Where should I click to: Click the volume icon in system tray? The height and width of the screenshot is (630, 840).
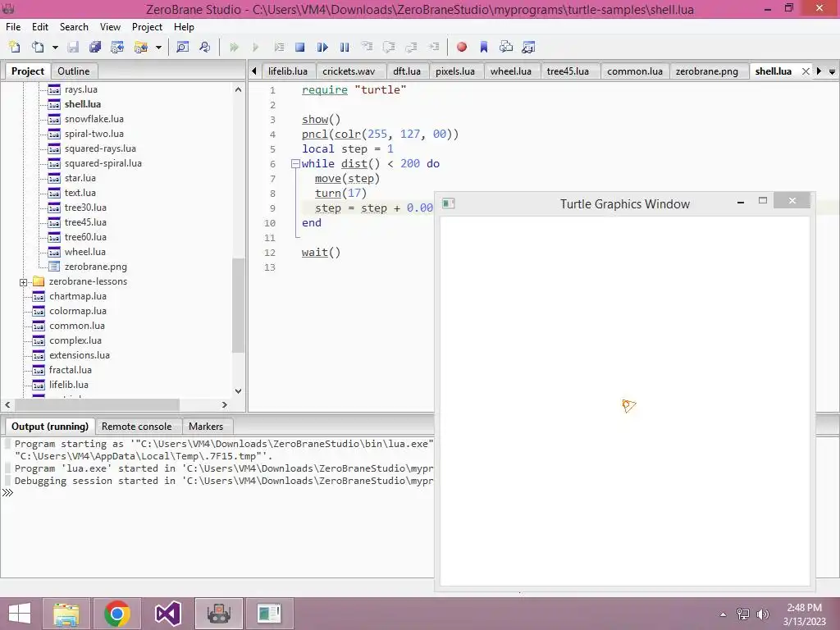[x=763, y=614]
